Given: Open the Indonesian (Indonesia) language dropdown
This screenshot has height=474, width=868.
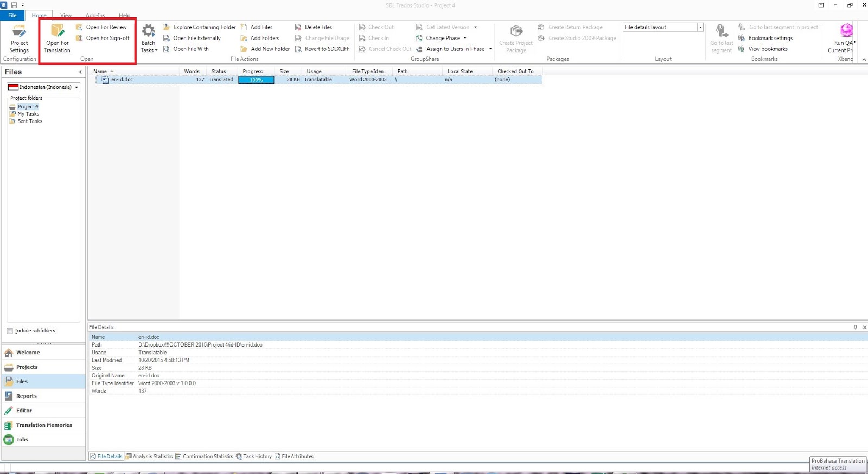Looking at the screenshot, I should [x=43, y=87].
